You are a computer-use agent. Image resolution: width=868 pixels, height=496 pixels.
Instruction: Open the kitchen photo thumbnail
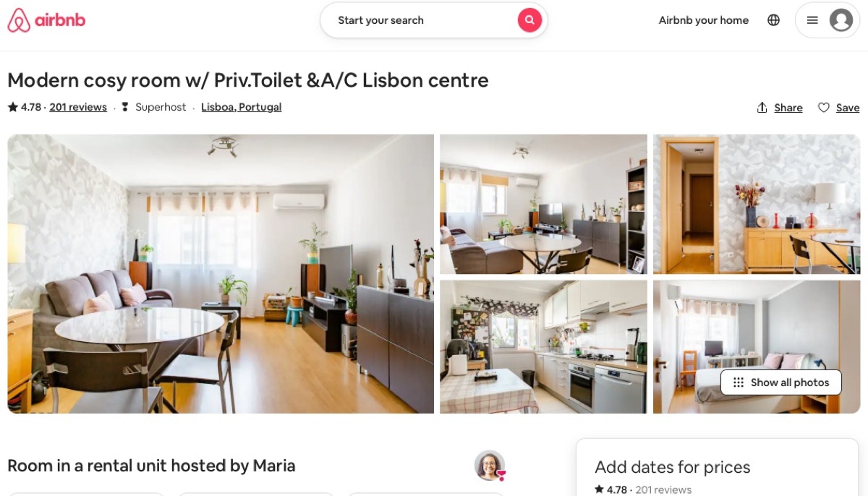tap(543, 347)
